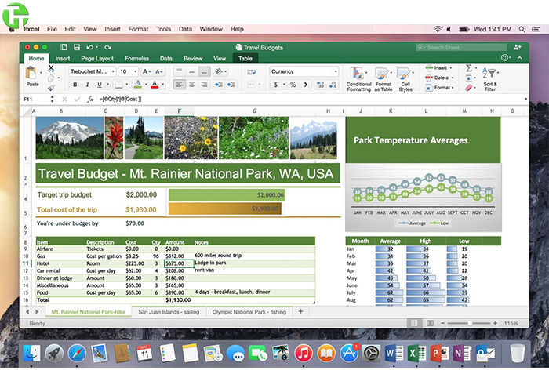Add a new sheet with plus button
Viewport: 549px width, 392px height.
[300, 311]
